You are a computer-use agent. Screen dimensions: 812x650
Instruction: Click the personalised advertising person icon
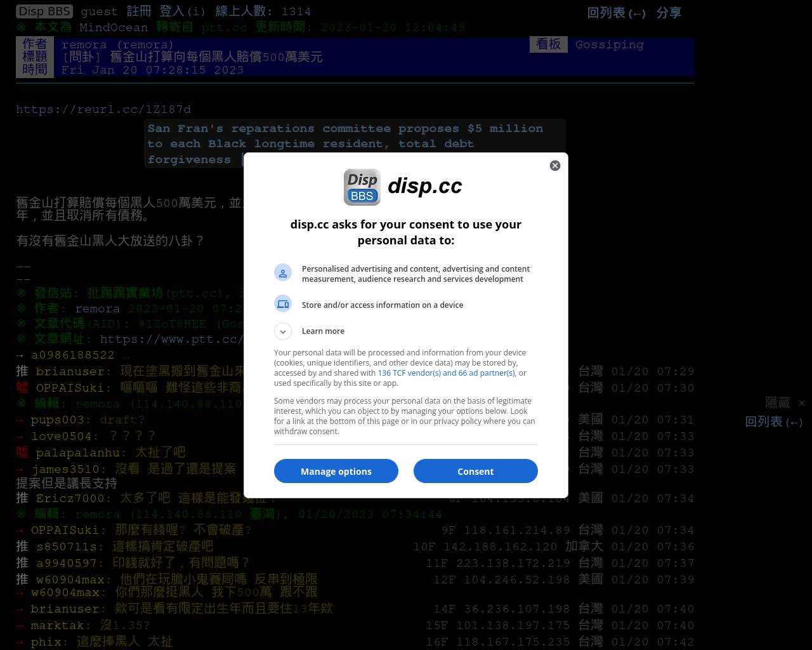pos(283,273)
